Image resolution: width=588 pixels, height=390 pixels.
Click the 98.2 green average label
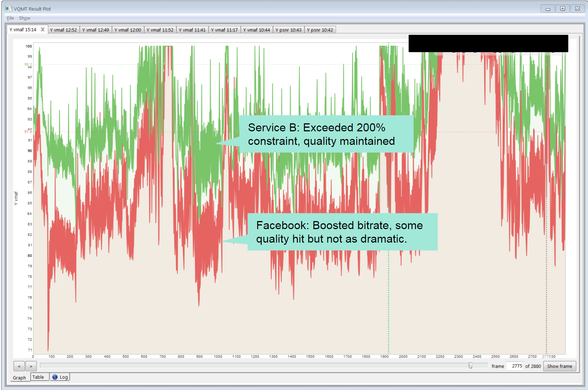(x=28, y=64)
